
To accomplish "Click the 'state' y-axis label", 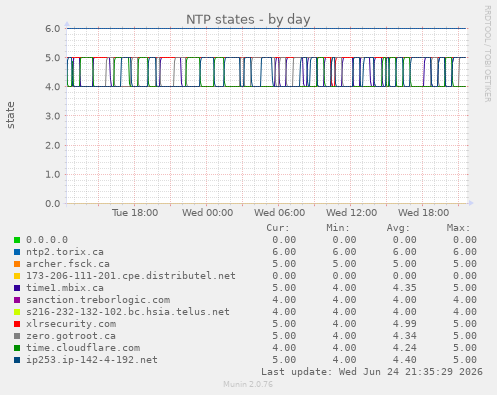I will tap(10, 115).
